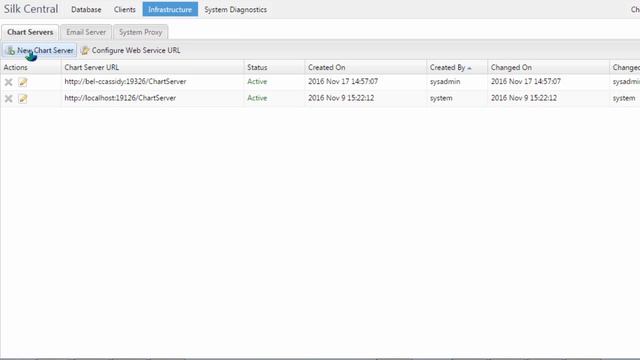
Task: Switch to the Chart Servers tab
Action: coord(30,32)
